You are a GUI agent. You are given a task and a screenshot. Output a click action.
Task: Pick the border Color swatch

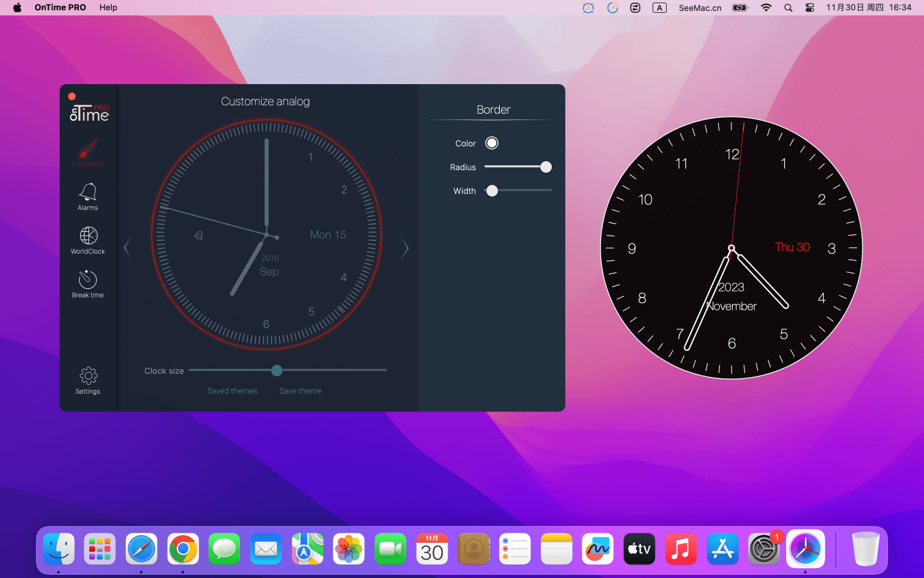coord(492,143)
